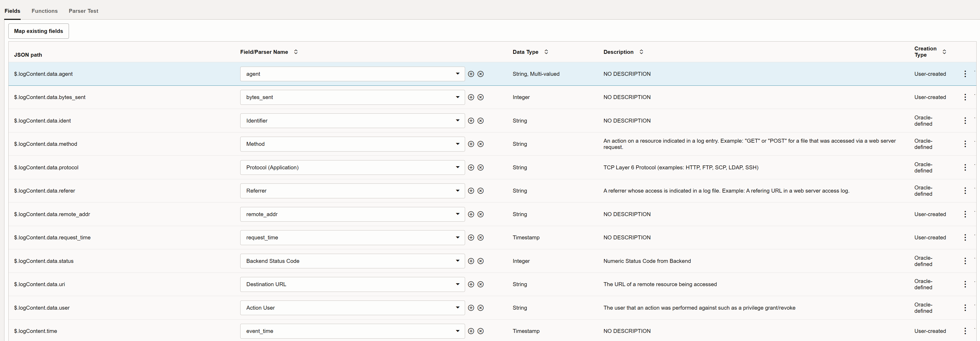
Task: Click the 'String, Multi-valued' data type cell
Action: [x=536, y=74]
